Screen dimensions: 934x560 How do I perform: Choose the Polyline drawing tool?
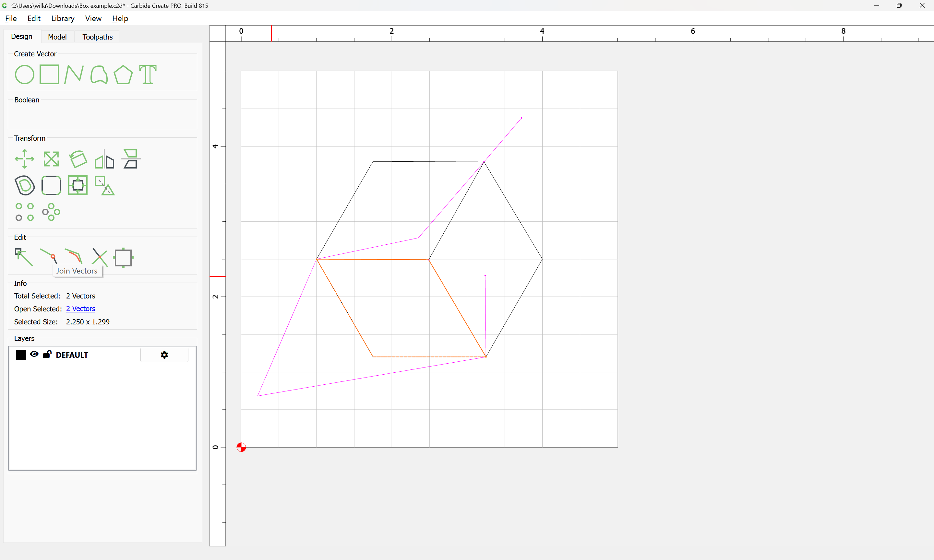coord(74,74)
